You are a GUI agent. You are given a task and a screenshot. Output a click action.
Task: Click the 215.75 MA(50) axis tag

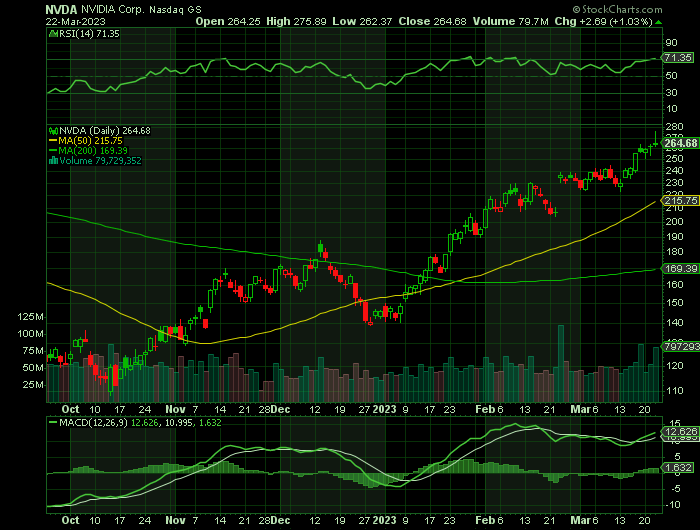click(x=680, y=201)
